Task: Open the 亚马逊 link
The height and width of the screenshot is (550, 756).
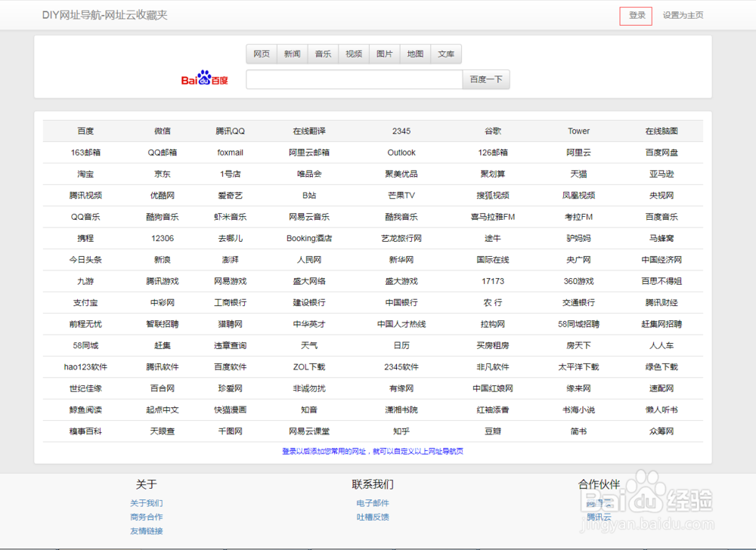Action: click(x=661, y=174)
